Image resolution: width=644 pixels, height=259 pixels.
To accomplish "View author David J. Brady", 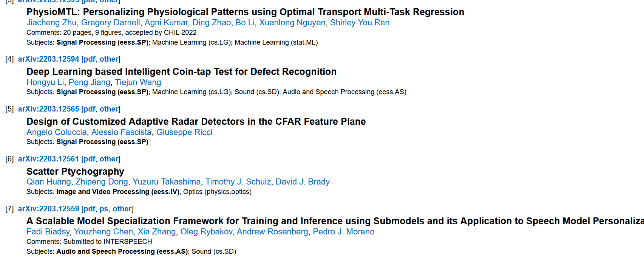I will pos(303,182).
